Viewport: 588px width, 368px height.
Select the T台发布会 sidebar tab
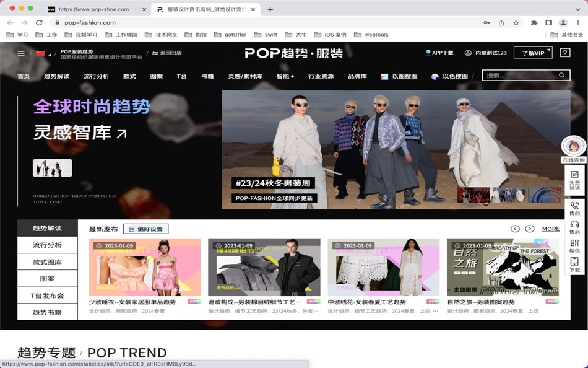[47, 296]
